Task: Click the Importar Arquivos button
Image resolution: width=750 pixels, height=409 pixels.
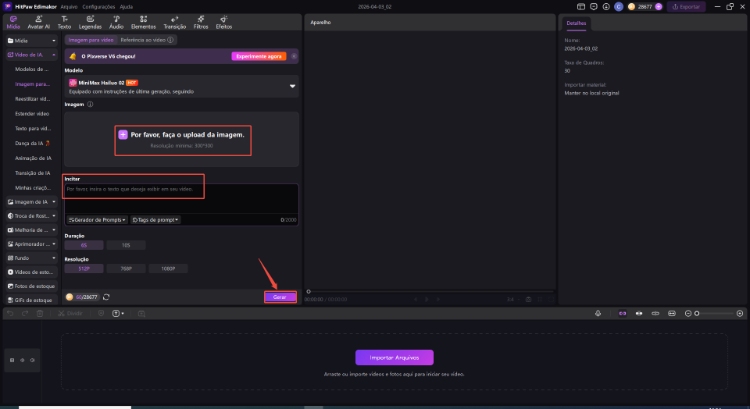Action: coord(394,357)
